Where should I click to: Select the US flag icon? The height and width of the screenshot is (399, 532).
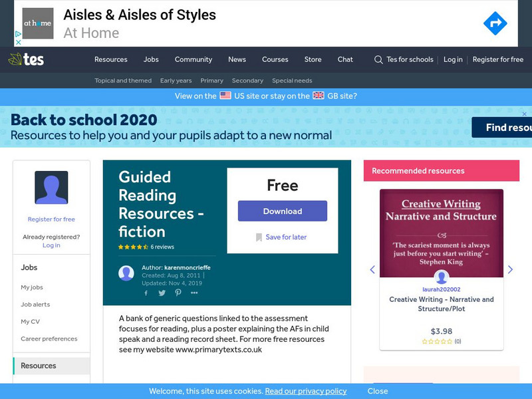tap(225, 95)
